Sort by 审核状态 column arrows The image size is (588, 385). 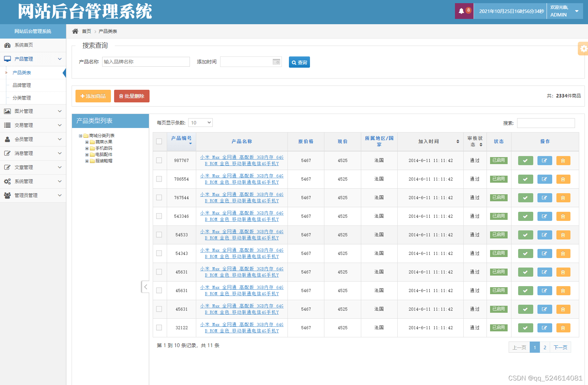pyautogui.click(x=481, y=144)
